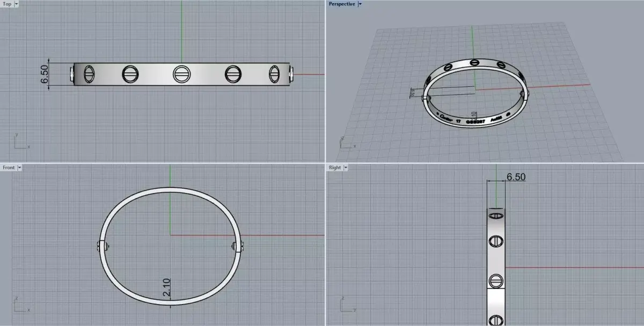This screenshot has width=644, height=326.
Task: Select the center screw in Top viewport
Action: pyautogui.click(x=182, y=74)
